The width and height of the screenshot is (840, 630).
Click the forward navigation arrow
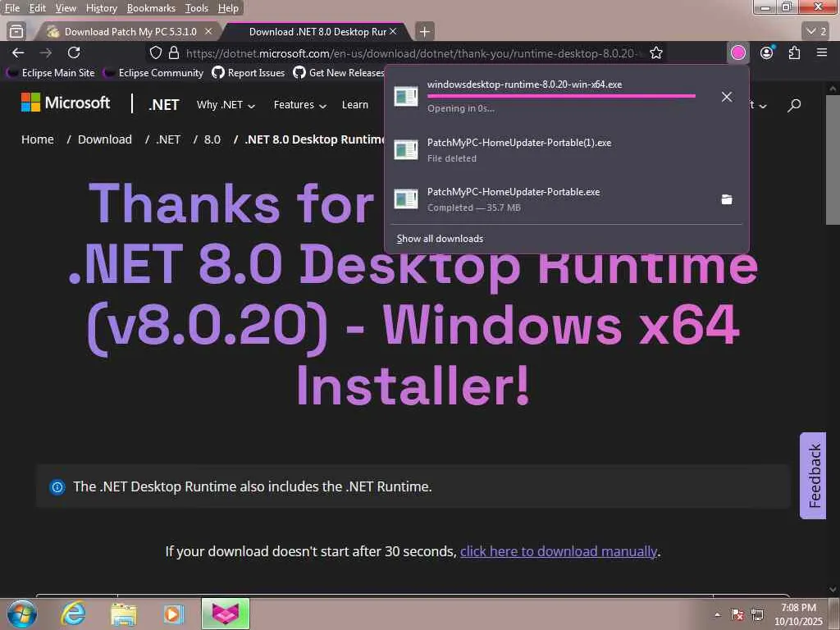pos(46,52)
